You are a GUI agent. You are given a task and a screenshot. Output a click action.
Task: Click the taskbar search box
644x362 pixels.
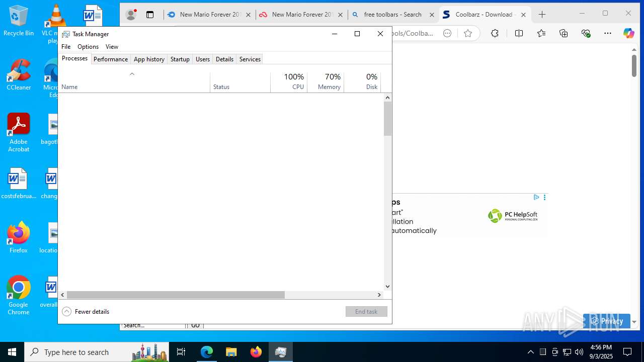coord(97,352)
